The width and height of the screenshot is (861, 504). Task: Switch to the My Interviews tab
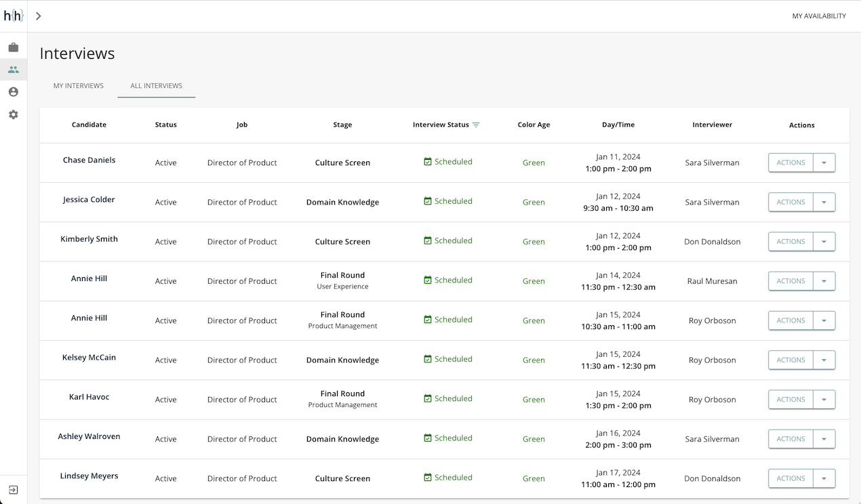[x=79, y=86]
